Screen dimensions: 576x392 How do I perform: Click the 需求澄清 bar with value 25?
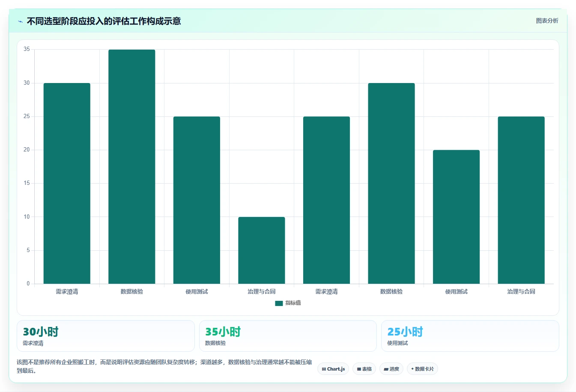326,200
